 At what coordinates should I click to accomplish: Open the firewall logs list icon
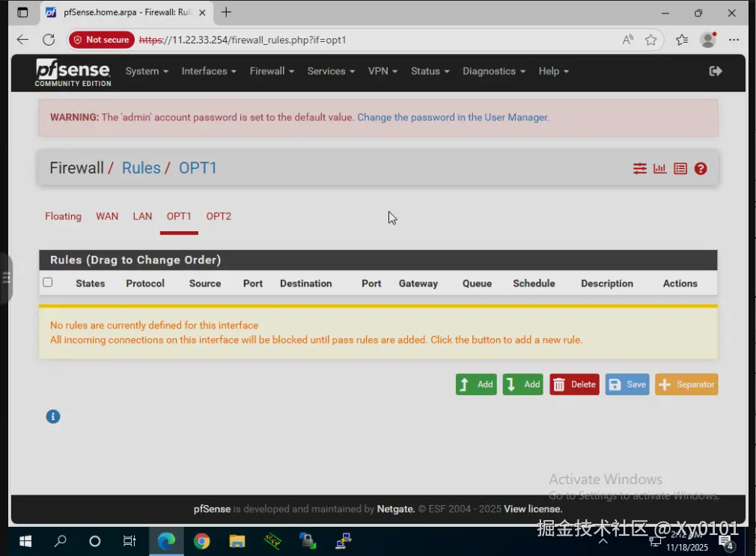(680, 168)
